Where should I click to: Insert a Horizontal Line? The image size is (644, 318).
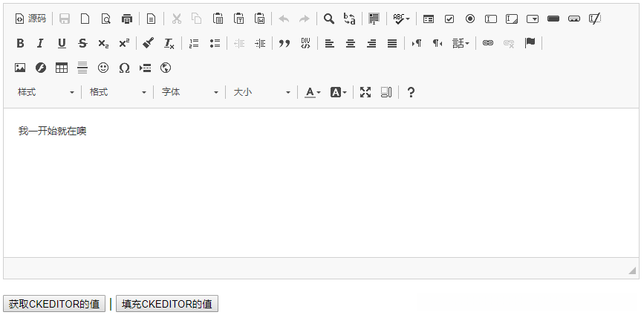click(x=82, y=68)
